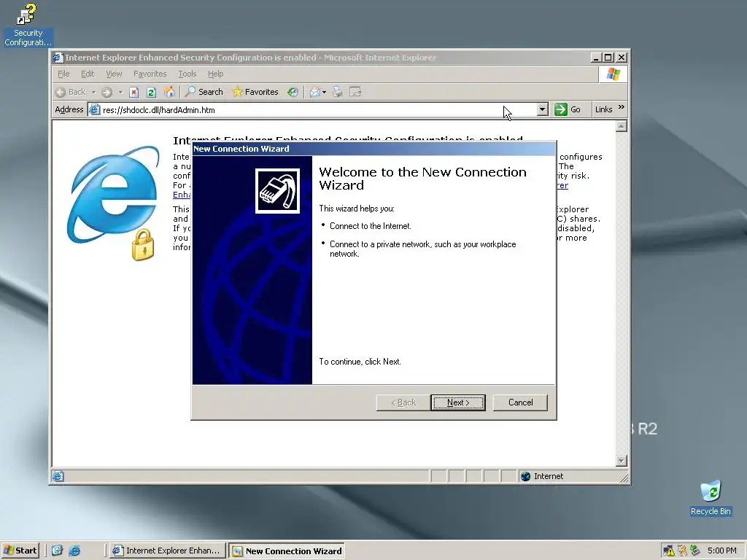This screenshot has width=747, height=560.
Task: Open the Favorites star in the IE toolbar
Action: click(237, 92)
